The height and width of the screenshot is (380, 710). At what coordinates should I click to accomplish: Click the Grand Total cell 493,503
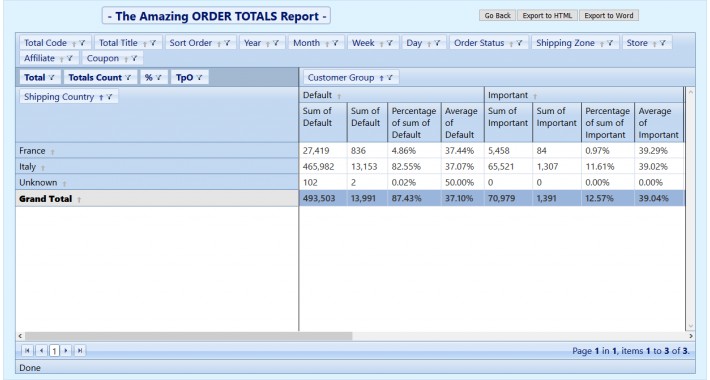[323, 198]
